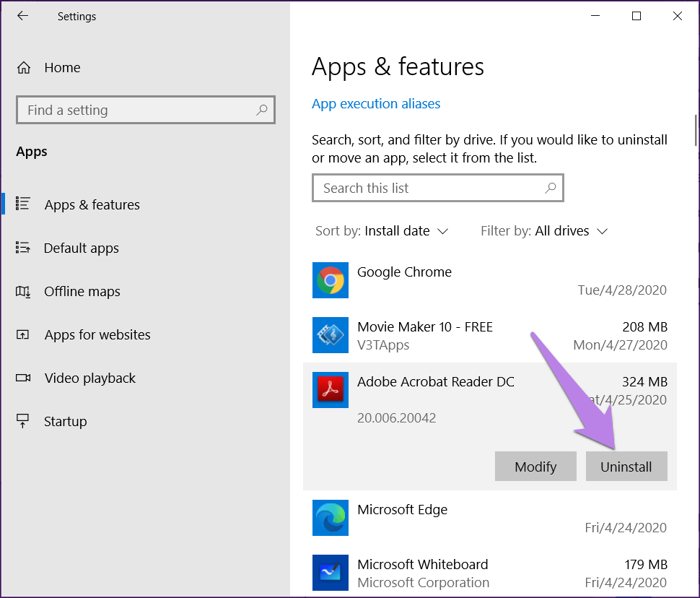Open the Filter by All drives dropdown
The height and width of the screenshot is (598, 700).
coord(544,230)
